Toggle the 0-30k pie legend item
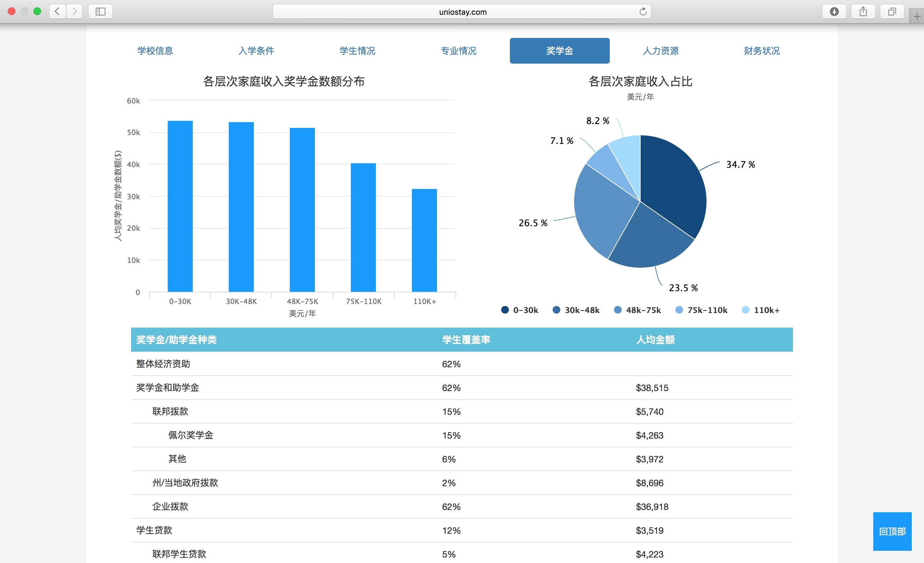Screen dimensions: 924x563 point(520,310)
